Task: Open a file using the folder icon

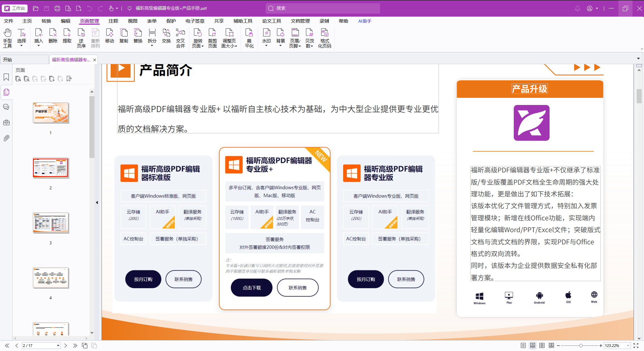Action: 36,8
